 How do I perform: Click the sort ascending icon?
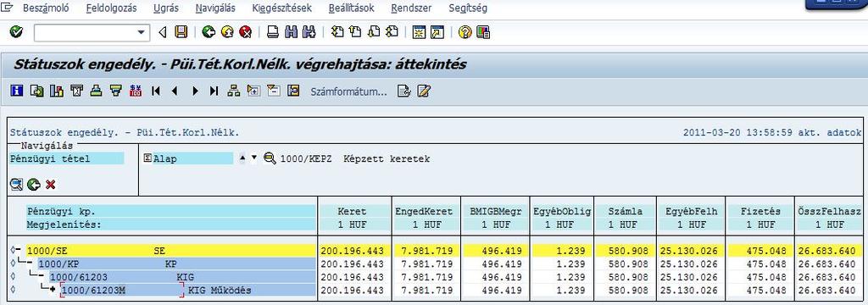(x=96, y=91)
